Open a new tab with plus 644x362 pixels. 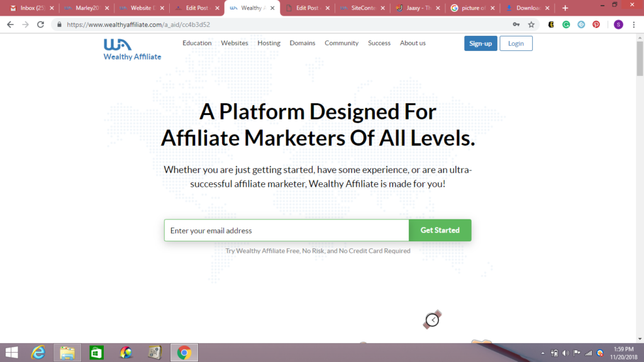click(565, 8)
